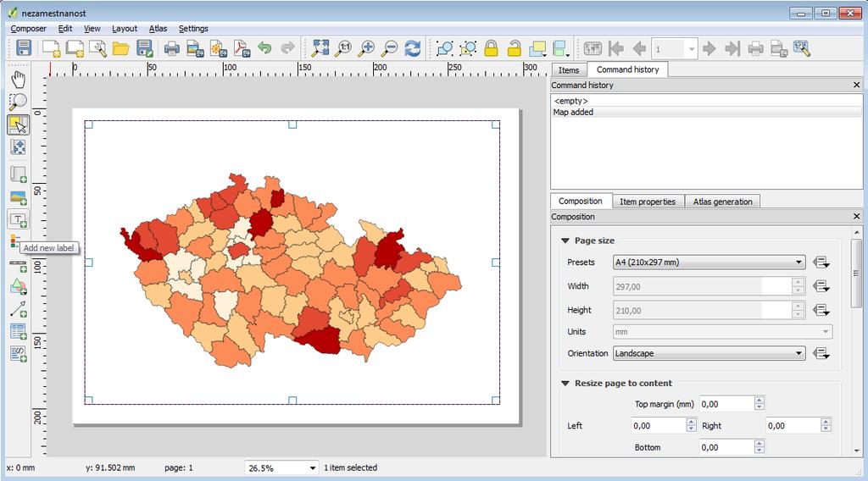Open the Edit menu
The width and height of the screenshot is (868, 481).
tap(65, 29)
